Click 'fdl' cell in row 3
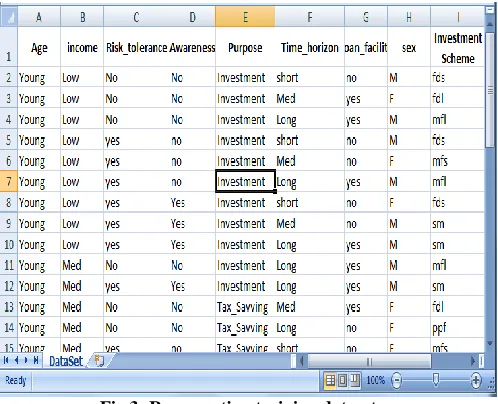This screenshot has width=498, height=404. [458, 98]
